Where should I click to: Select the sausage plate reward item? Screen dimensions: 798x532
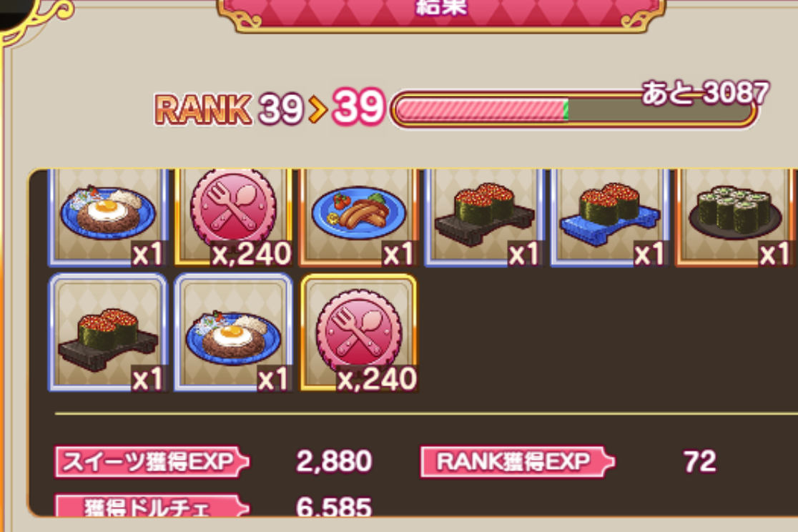point(359,217)
